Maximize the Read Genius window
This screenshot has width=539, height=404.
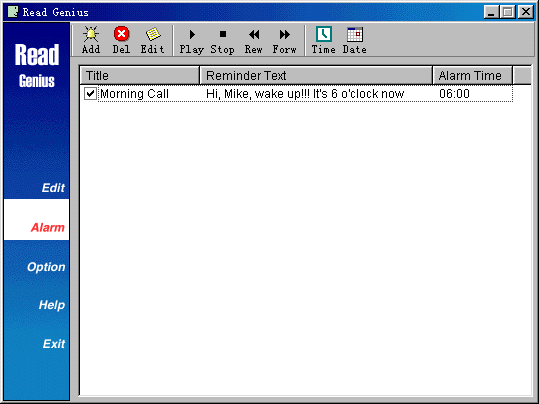(508, 12)
